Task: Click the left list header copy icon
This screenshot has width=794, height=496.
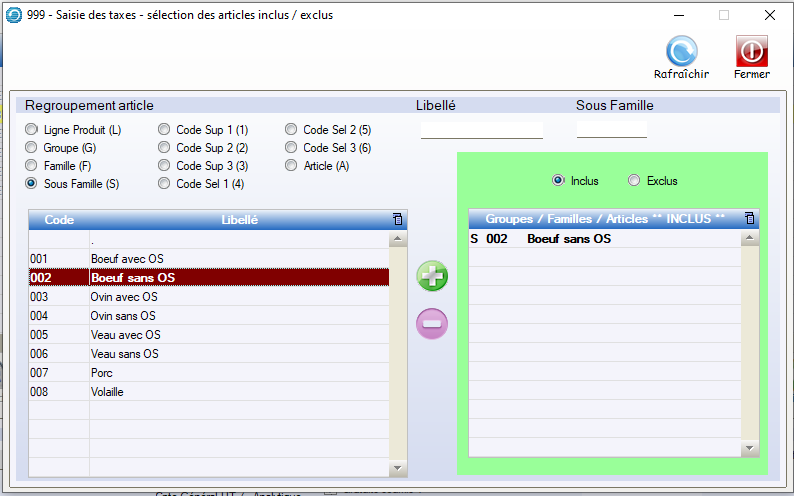Action: (x=398, y=219)
